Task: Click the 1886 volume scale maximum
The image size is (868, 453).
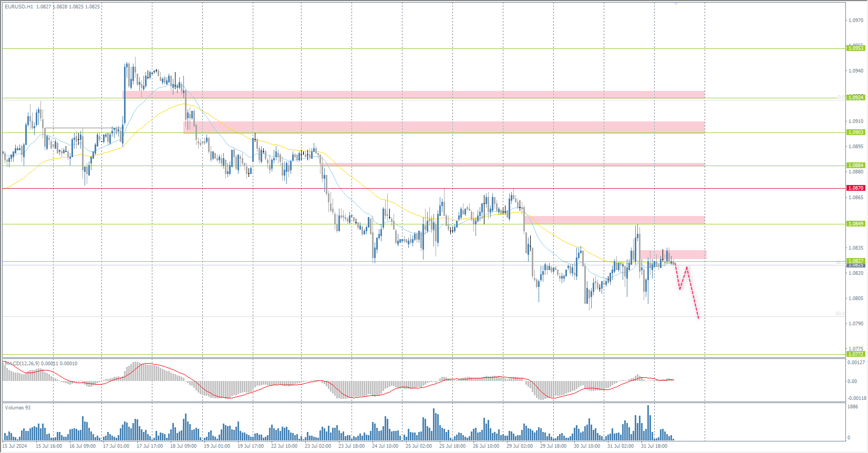Action: pos(853,407)
